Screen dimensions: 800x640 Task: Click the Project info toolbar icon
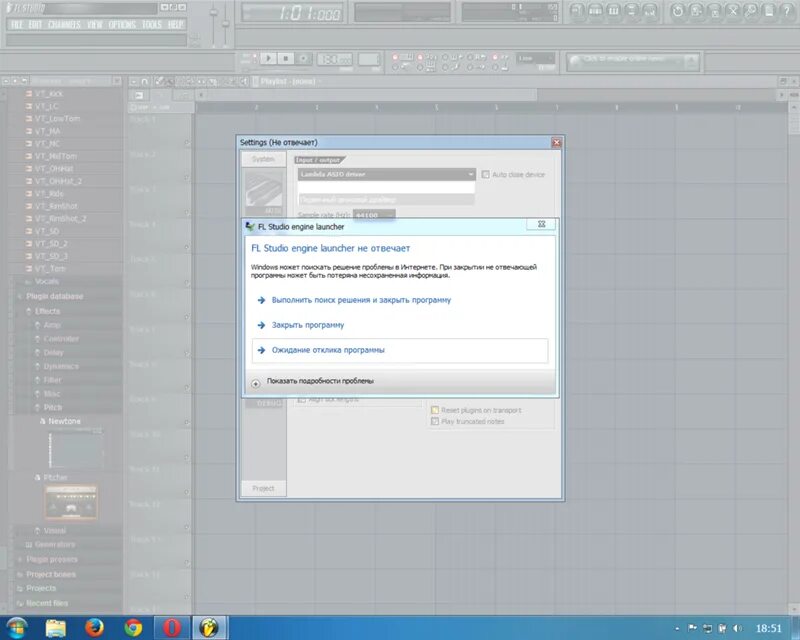click(769, 11)
